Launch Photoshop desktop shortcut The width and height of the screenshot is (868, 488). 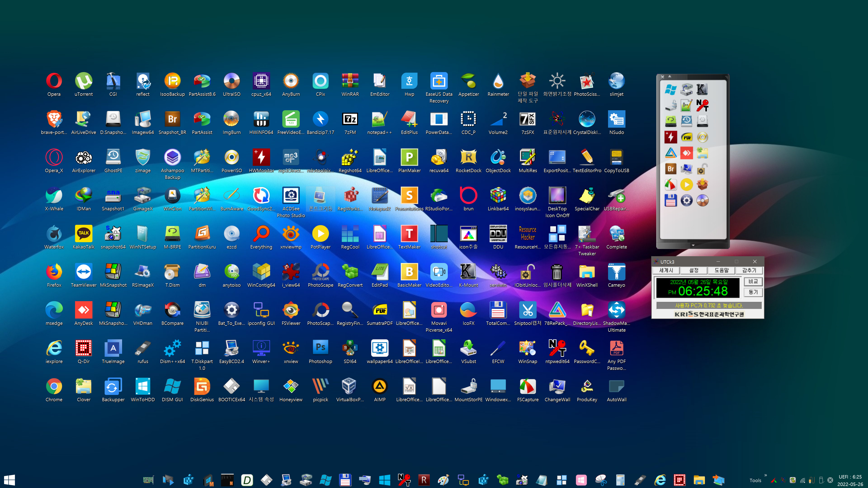321,351
